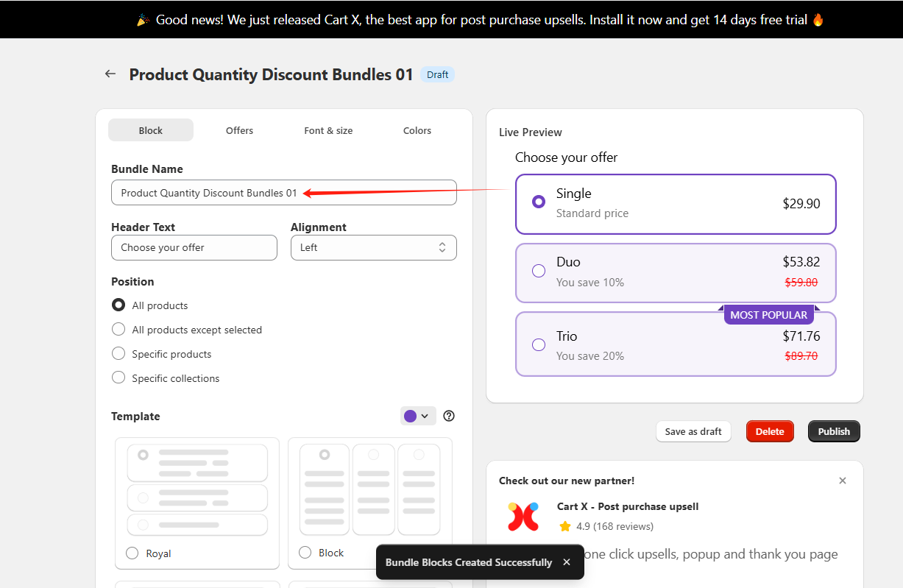The image size is (903, 588).
Task: Choose the Specific products position
Action: click(x=118, y=354)
